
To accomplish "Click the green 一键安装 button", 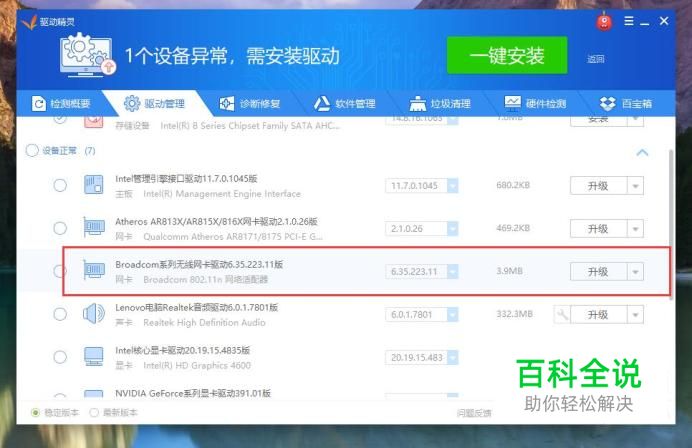I will point(507,56).
